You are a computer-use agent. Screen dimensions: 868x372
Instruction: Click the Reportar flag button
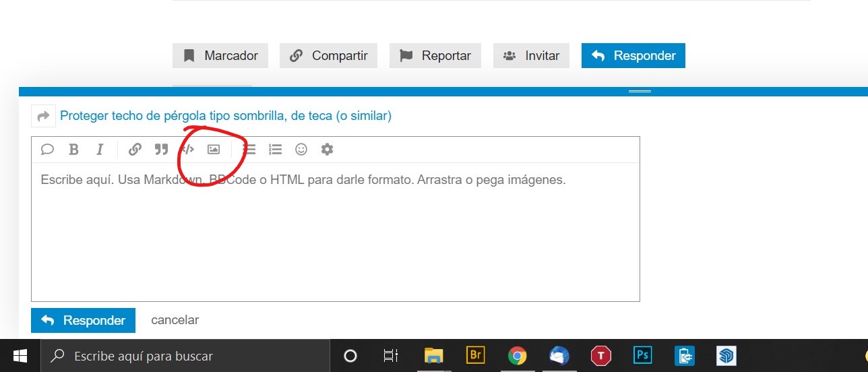point(435,56)
